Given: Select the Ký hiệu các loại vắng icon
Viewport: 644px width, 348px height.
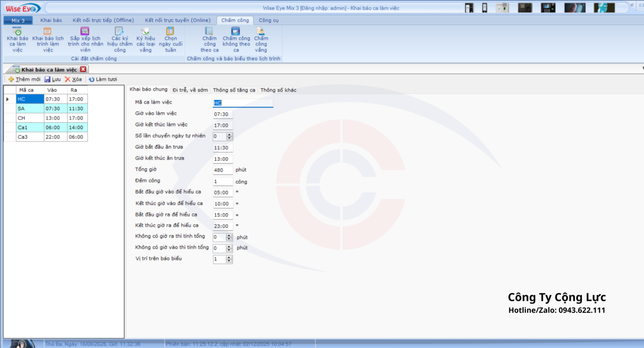Looking at the screenshot, I should 145,31.
